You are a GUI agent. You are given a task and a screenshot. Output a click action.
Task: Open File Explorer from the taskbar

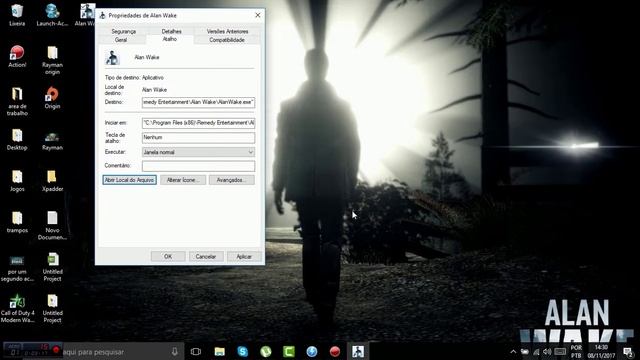coord(220,351)
